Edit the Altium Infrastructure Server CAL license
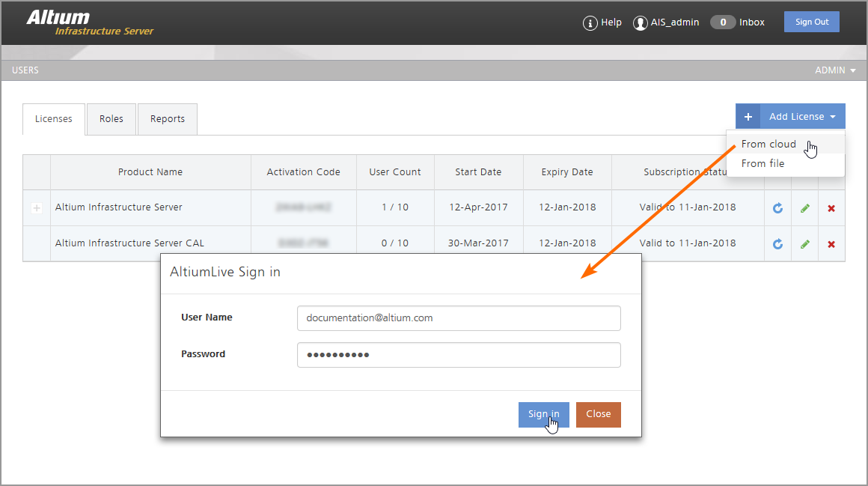 (x=804, y=244)
